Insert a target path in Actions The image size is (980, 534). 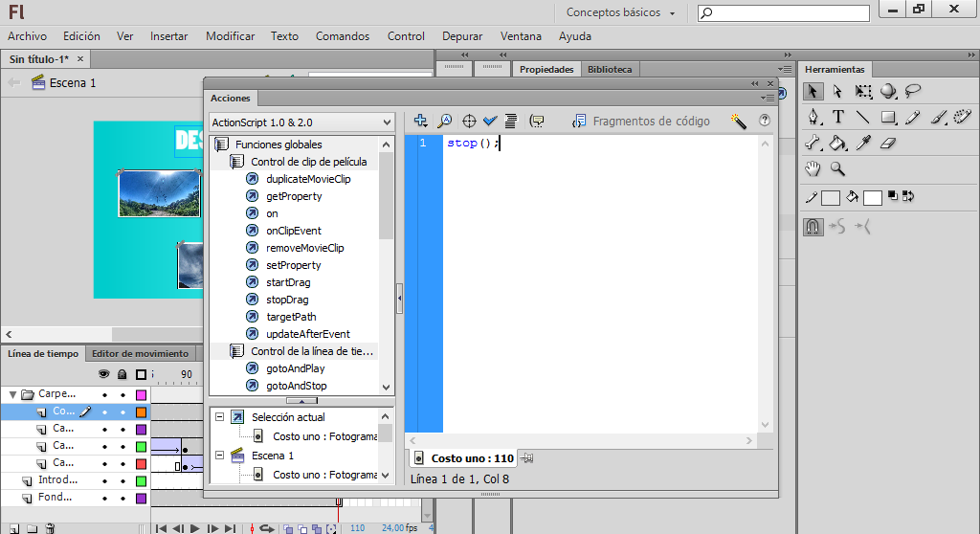469,121
